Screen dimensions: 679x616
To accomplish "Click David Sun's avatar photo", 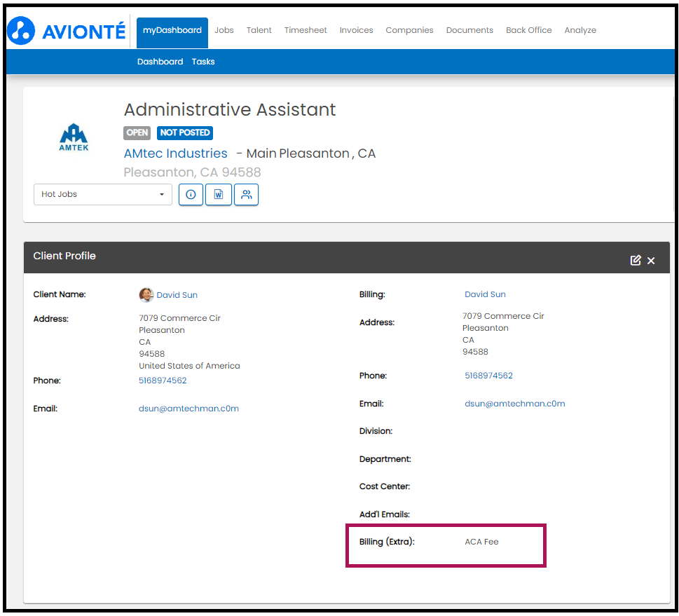I will click(x=146, y=294).
